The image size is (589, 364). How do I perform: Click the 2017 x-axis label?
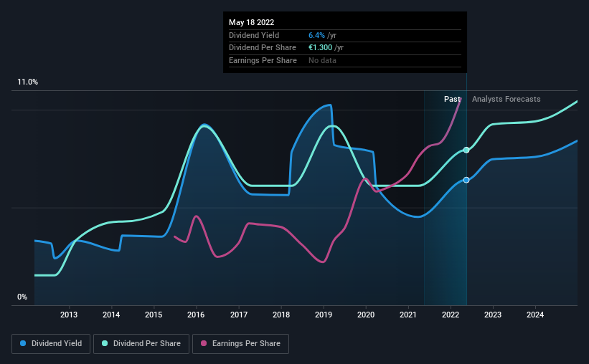(238, 315)
